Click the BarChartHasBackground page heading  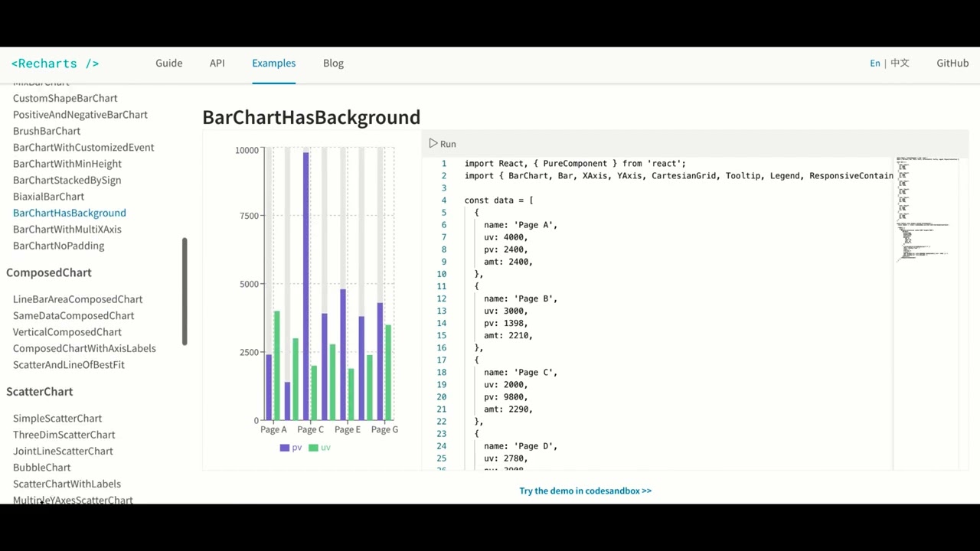pyautogui.click(x=312, y=117)
